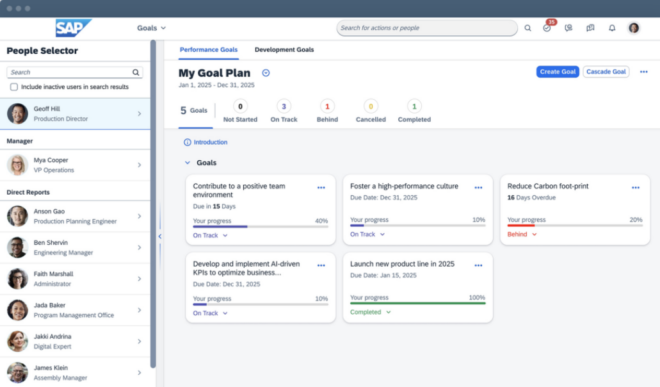Select manager Mya Cooper
The height and width of the screenshot is (387, 660).
(x=75, y=165)
